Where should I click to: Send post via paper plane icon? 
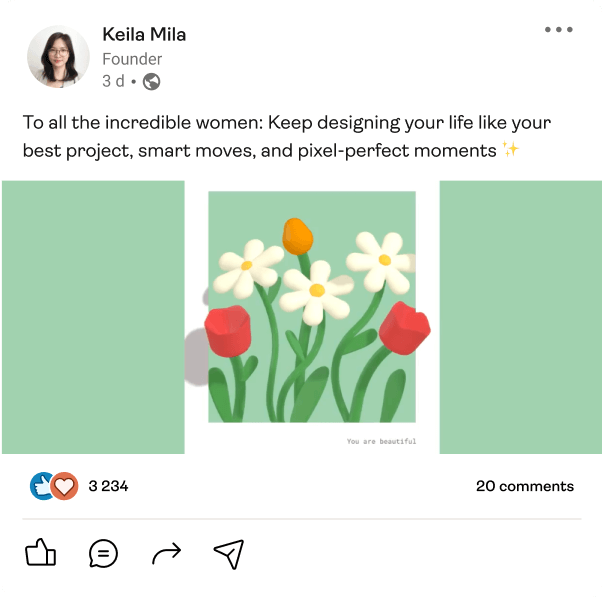pos(228,553)
